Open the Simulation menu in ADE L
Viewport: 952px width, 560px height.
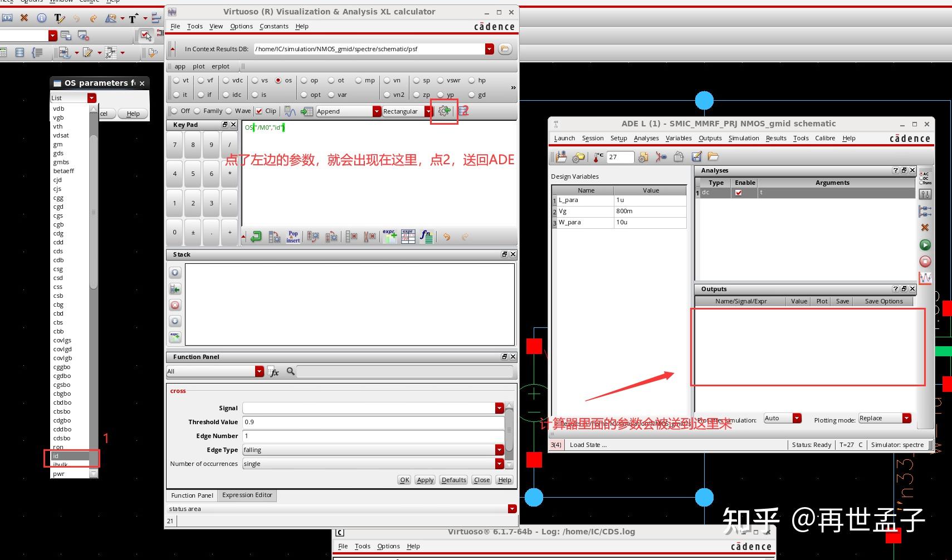(x=744, y=138)
